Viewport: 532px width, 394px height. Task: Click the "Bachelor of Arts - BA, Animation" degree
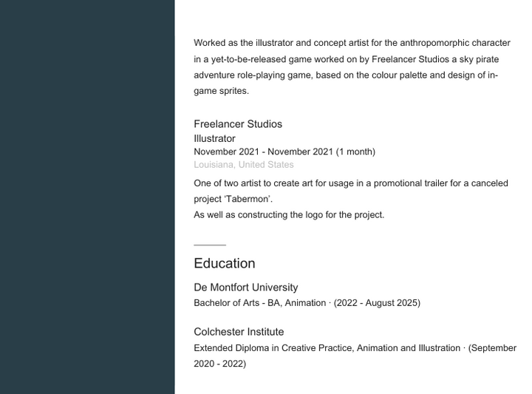259,303
